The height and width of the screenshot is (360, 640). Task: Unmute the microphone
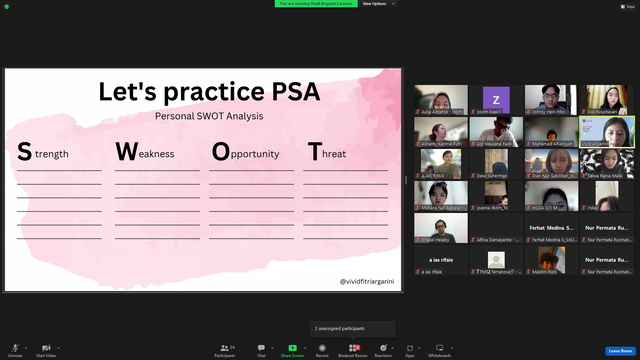[15, 350]
